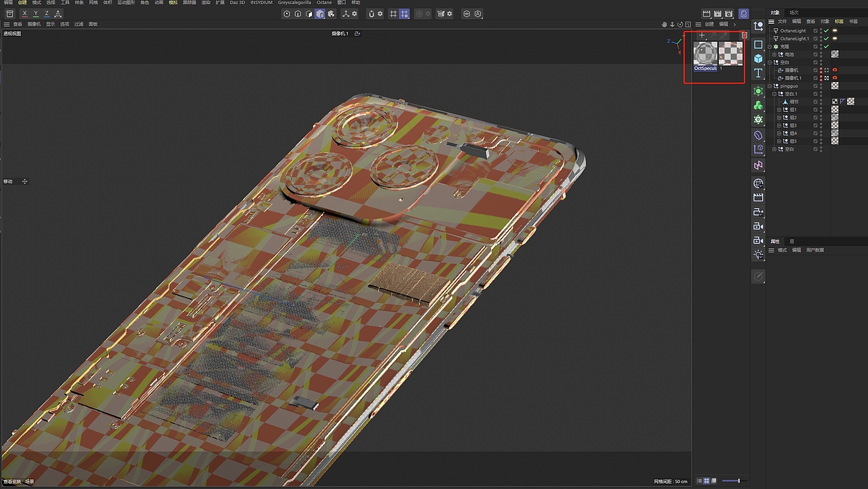Switch to the 层 tab
Viewport: 868px width, 489px height.
tap(791, 241)
